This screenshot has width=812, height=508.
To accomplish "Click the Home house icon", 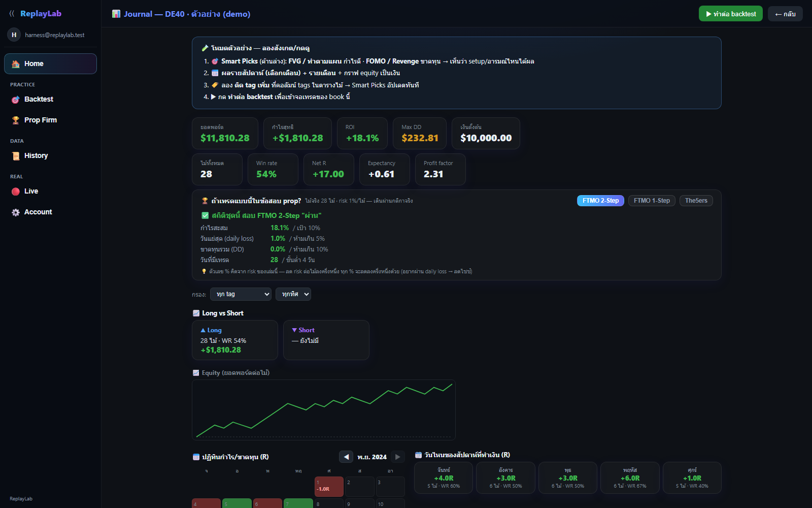I will 16,64.
